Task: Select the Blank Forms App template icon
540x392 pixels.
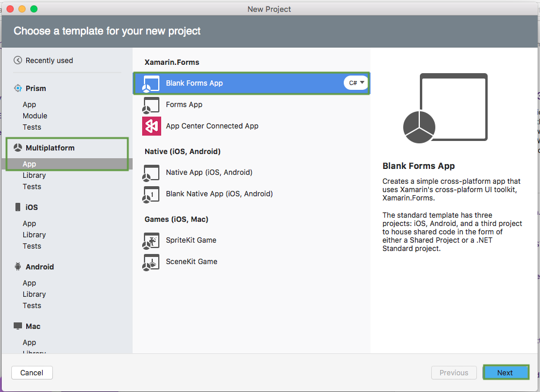Action: point(151,83)
